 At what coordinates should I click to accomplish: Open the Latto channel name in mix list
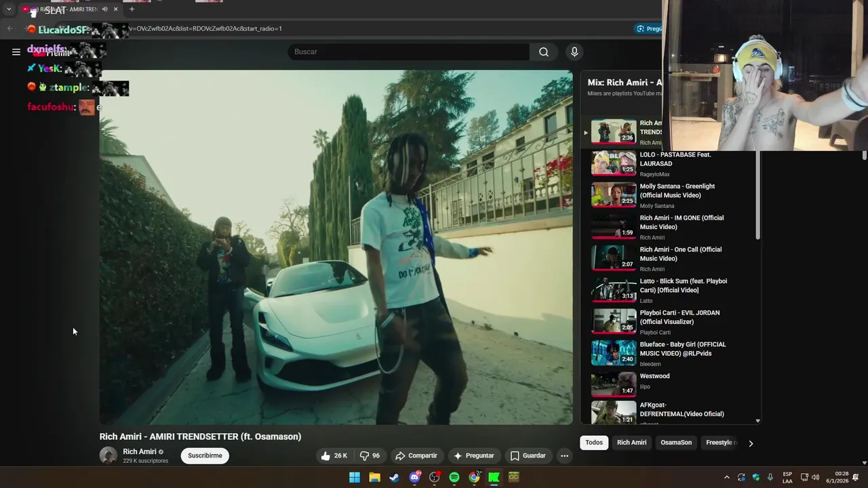(x=646, y=301)
